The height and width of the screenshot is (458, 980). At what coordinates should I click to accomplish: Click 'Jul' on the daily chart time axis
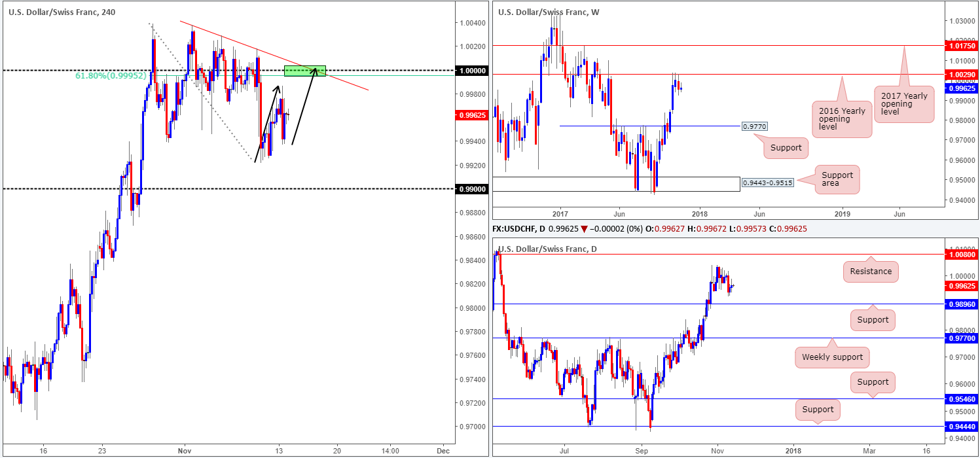tap(564, 451)
